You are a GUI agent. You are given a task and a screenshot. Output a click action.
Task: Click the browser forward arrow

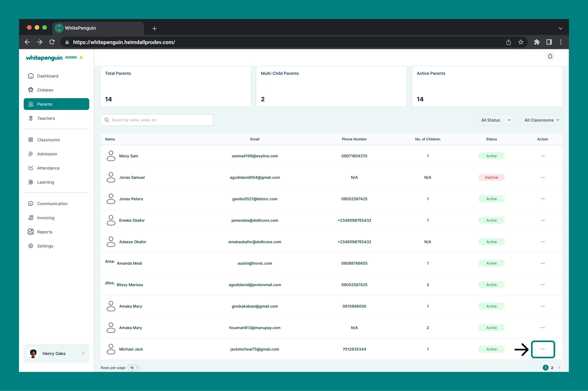(40, 42)
